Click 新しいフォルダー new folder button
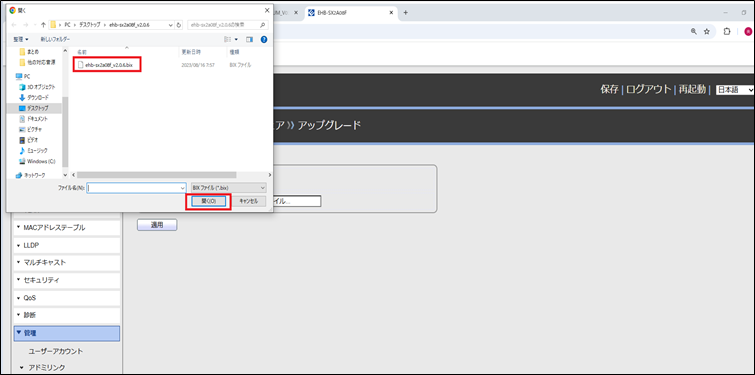 pyautogui.click(x=55, y=39)
